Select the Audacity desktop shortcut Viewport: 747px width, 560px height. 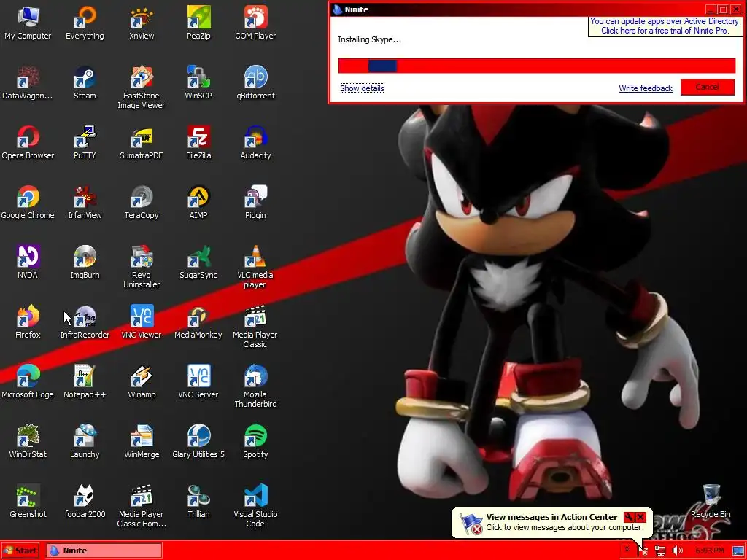tap(255, 142)
